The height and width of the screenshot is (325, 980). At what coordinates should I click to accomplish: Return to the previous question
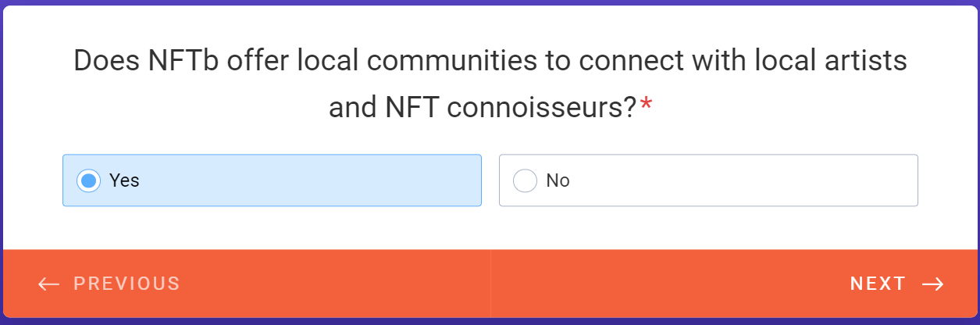coord(109,284)
